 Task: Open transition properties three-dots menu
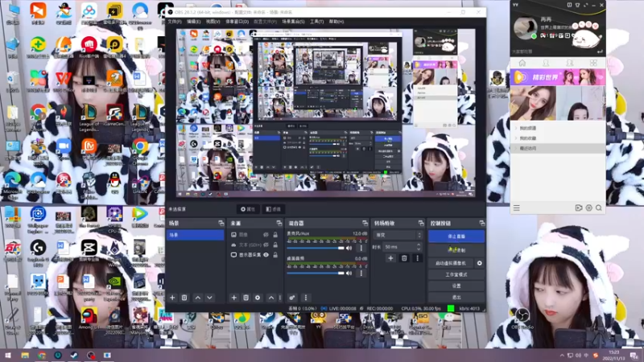(417, 258)
